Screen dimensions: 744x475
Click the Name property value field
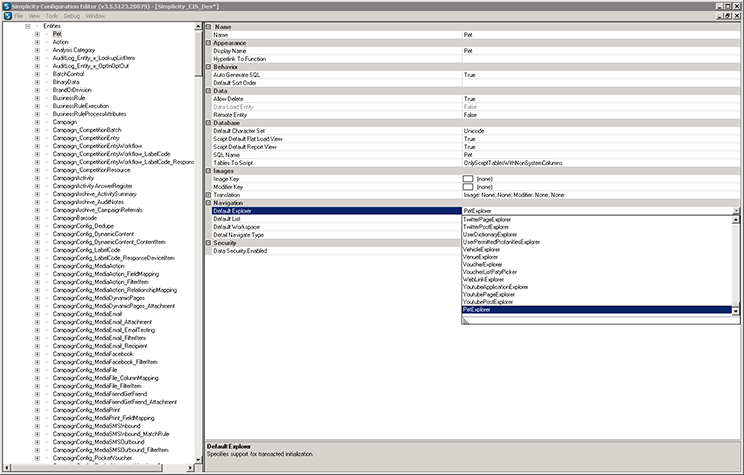[601, 35]
